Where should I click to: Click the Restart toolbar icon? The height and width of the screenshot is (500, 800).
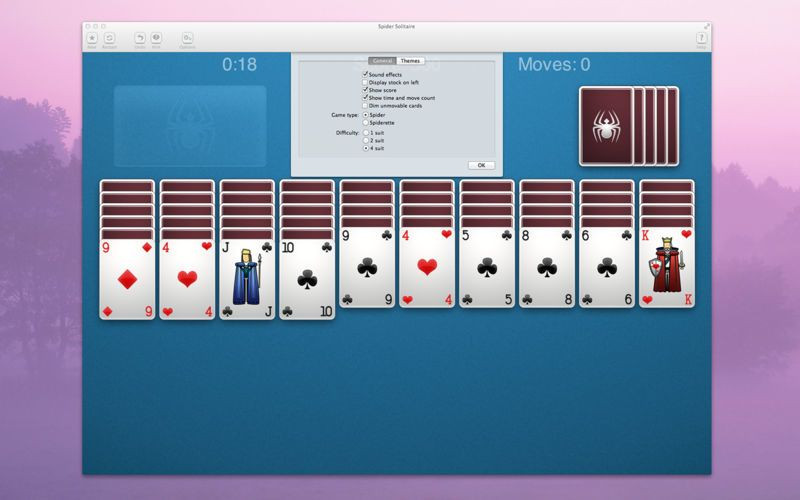(x=109, y=38)
